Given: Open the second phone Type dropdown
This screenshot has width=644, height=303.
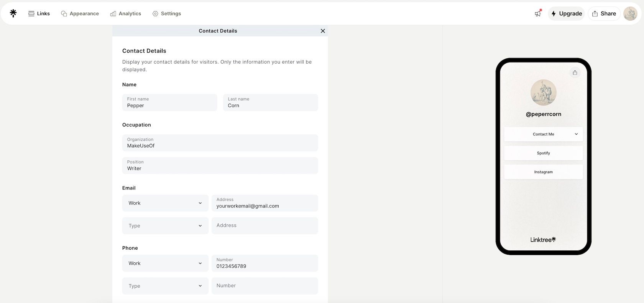Looking at the screenshot, I should [x=165, y=286].
